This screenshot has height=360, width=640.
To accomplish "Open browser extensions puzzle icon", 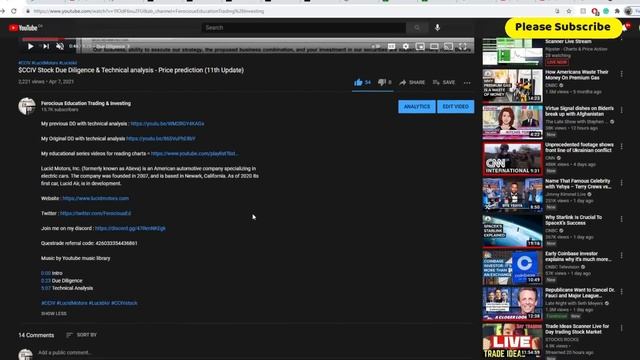I will (617, 11).
